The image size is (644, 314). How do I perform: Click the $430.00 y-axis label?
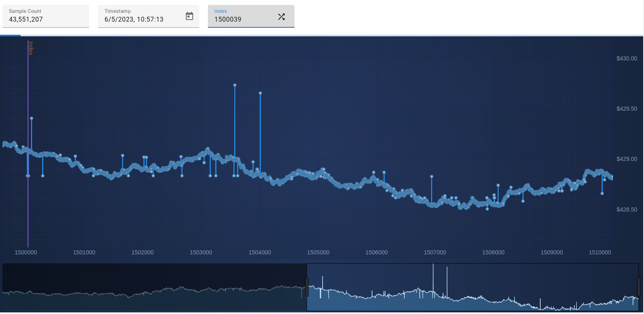tap(626, 58)
